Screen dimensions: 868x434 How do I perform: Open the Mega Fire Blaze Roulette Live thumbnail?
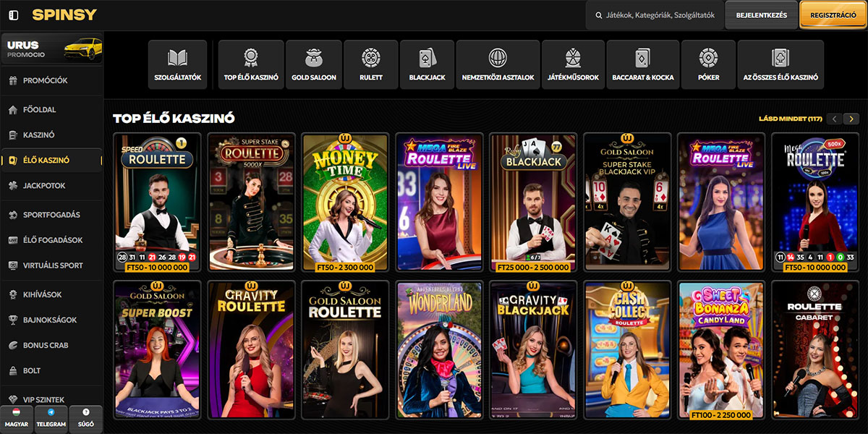[x=438, y=203]
